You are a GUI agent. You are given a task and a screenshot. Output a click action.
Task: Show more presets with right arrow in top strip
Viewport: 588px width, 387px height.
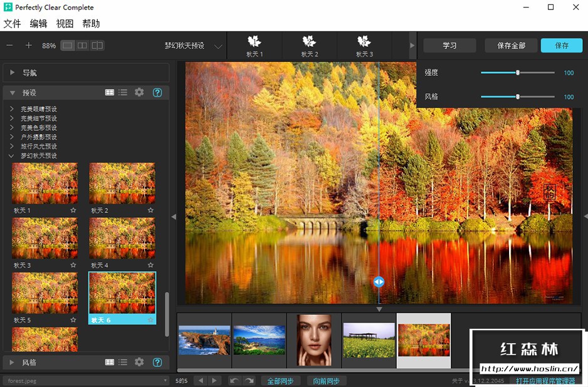(412, 45)
